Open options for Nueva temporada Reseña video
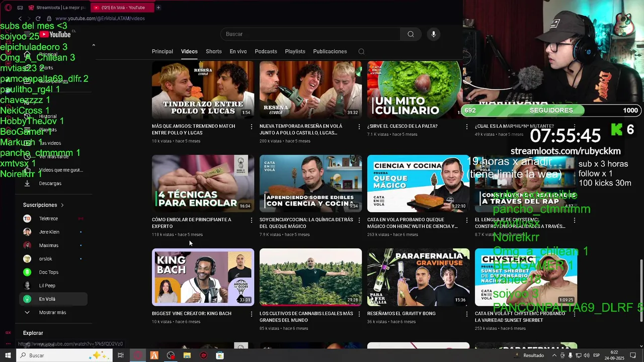This screenshot has height=362, width=644. pos(359,127)
